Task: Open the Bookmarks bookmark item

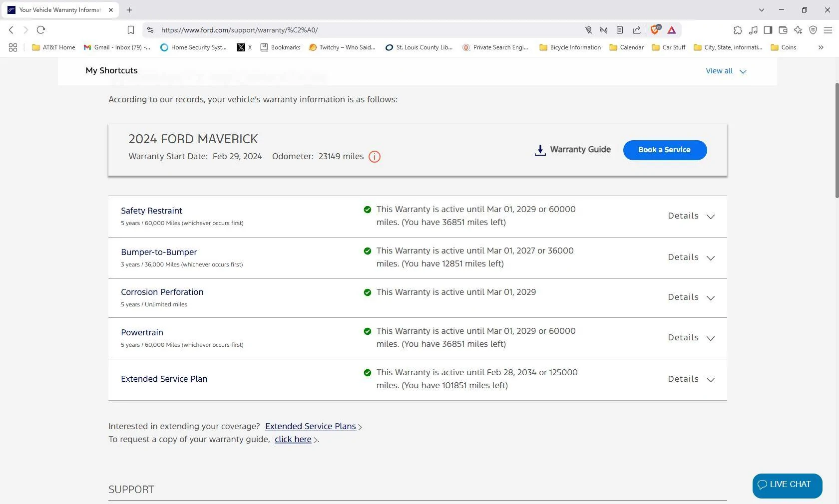Action: (x=281, y=47)
